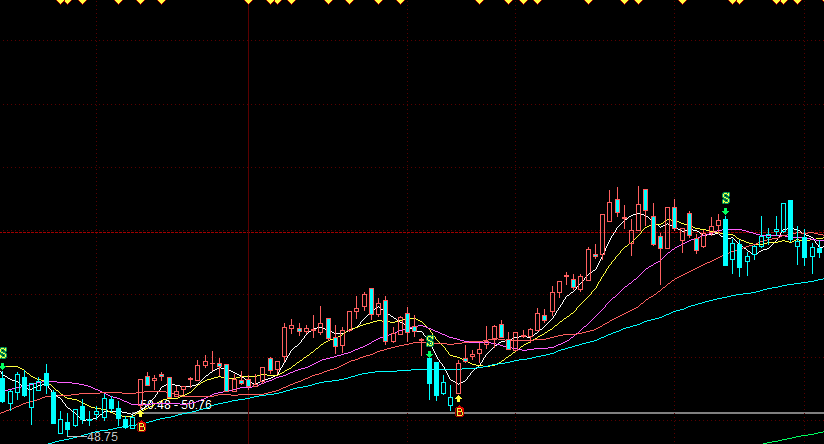Click the B buy marker beside the 50.48 label
This screenshot has height=444, width=824.
pos(141,427)
